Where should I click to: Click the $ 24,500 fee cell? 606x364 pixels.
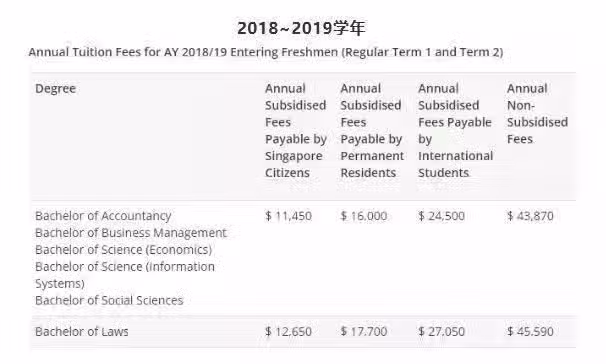click(x=441, y=216)
